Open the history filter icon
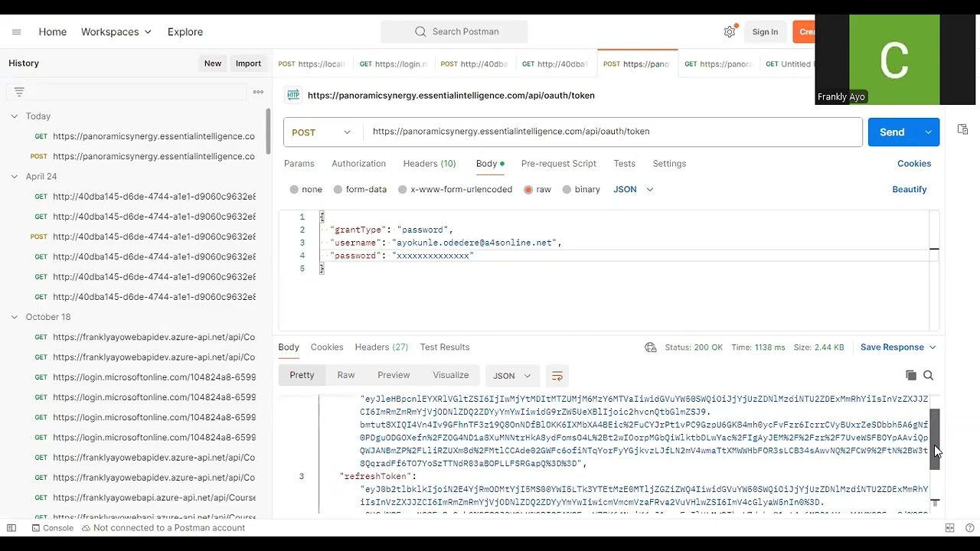 pos(19,92)
